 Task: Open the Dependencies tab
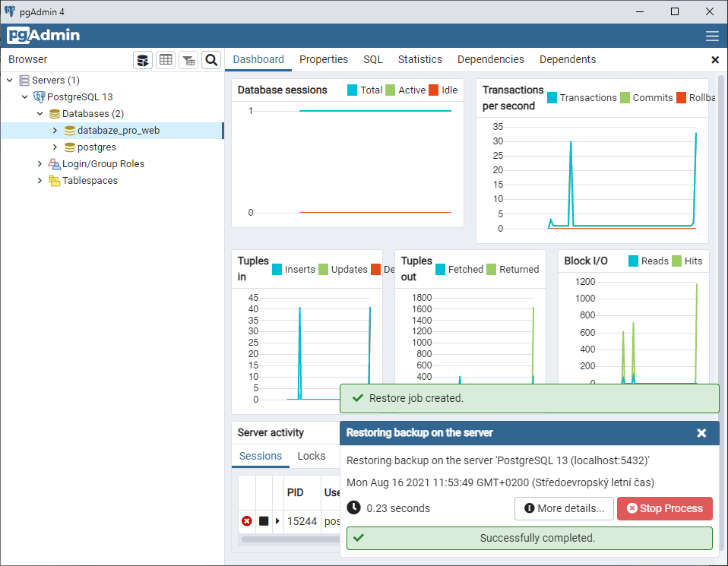pos(491,59)
